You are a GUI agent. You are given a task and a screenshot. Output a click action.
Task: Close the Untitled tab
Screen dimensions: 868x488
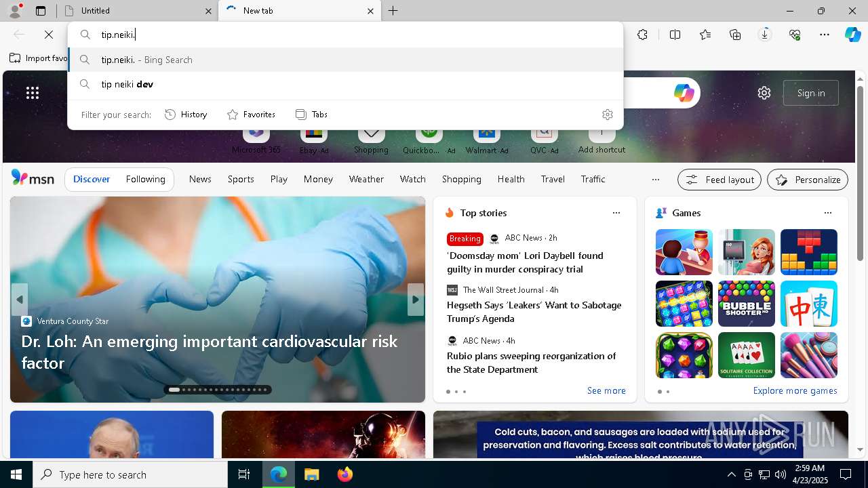pyautogui.click(x=208, y=11)
